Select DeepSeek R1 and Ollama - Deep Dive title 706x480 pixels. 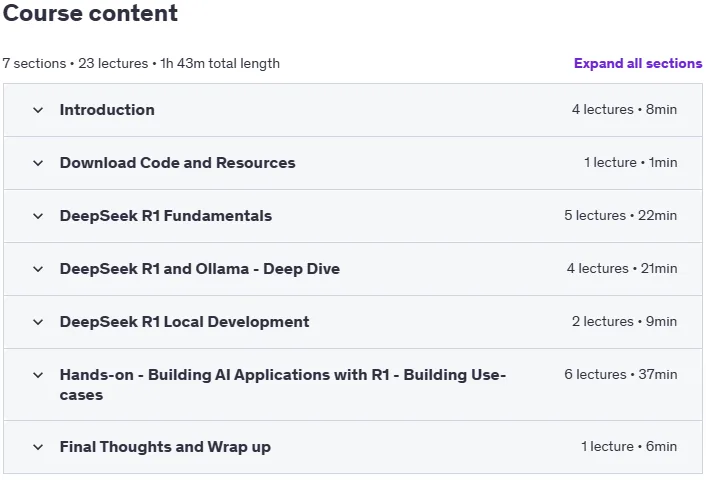pos(200,269)
